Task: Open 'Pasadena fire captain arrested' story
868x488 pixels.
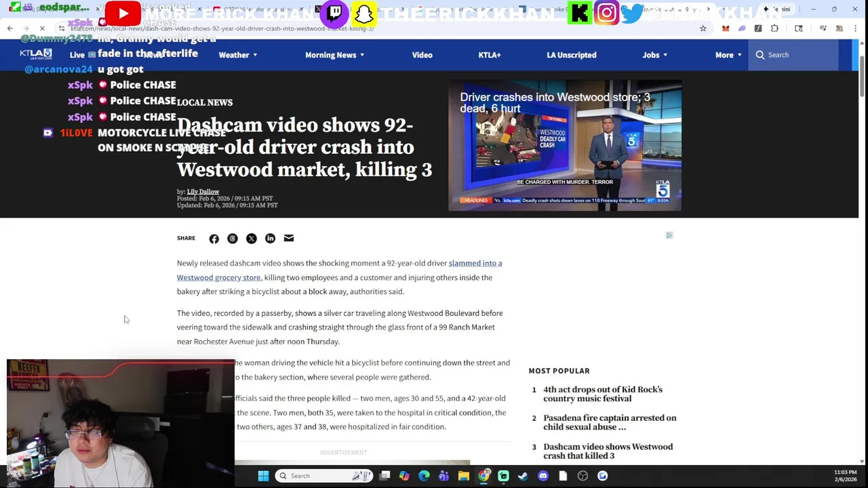Action: pos(610,422)
